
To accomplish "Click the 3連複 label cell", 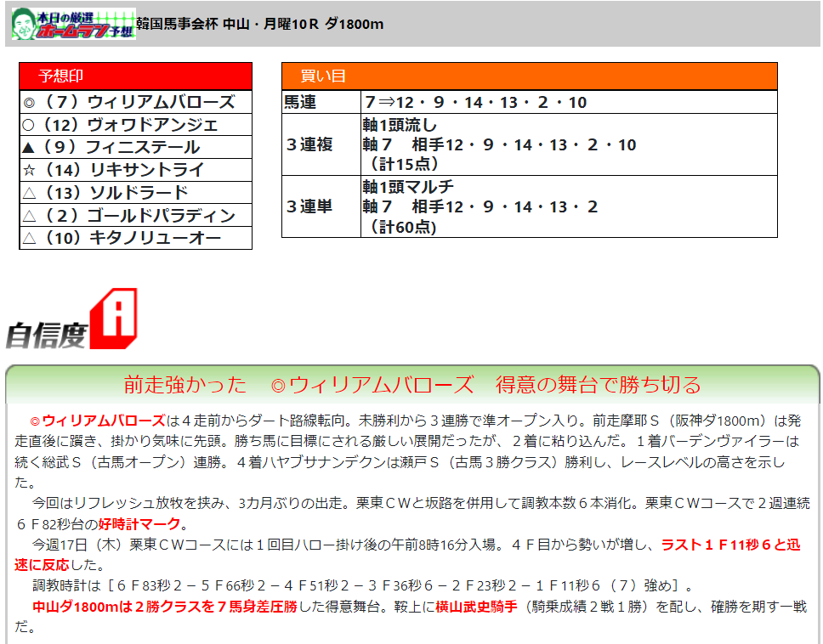I will click(321, 144).
